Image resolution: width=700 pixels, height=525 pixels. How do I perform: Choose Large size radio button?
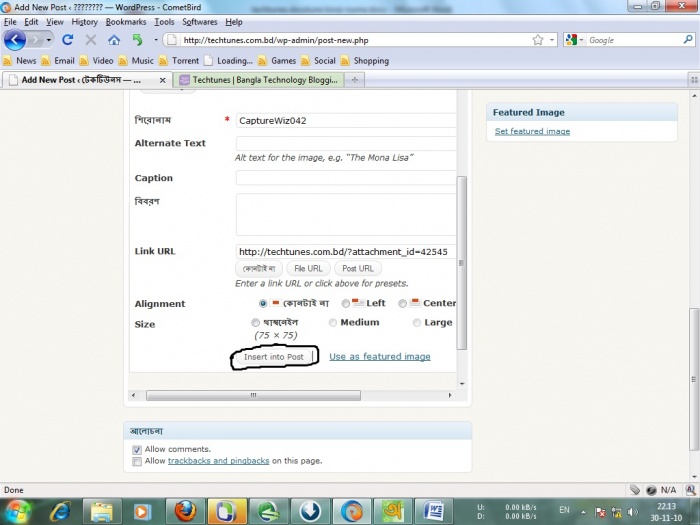pos(417,323)
